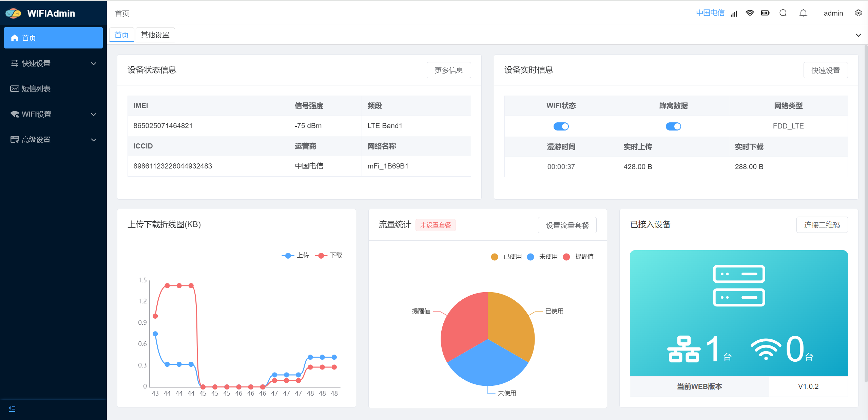Collapse the sidebar using the fold icon
The image size is (868, 420).
click(12, 409)
